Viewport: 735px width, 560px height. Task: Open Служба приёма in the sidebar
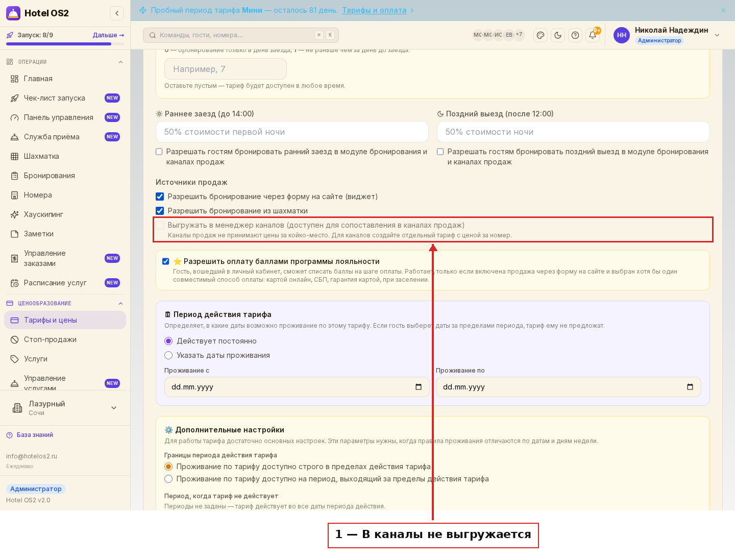(65, 137)
